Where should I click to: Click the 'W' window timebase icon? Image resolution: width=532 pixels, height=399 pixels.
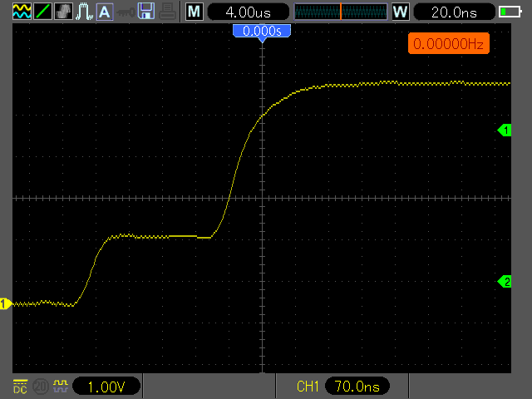tap(401, 12)
